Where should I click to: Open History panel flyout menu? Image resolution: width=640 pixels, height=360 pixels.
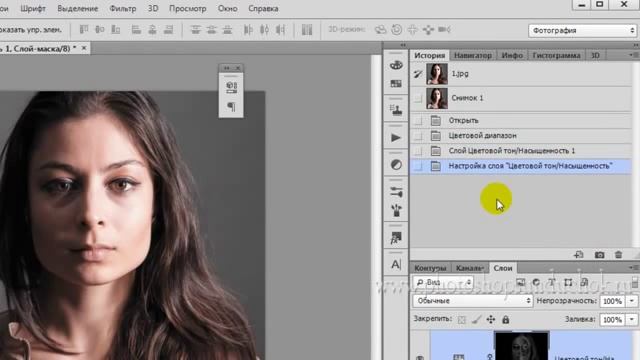pos(633,55)
